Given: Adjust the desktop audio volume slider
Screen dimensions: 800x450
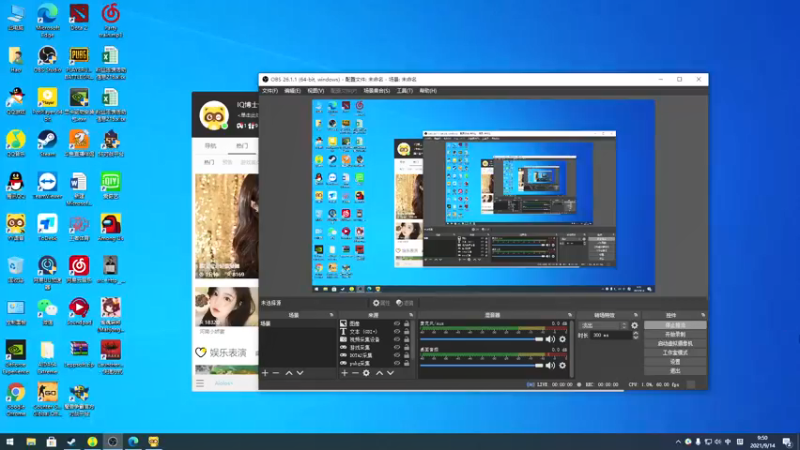Looking at the screenshot, I should [481, 365].
